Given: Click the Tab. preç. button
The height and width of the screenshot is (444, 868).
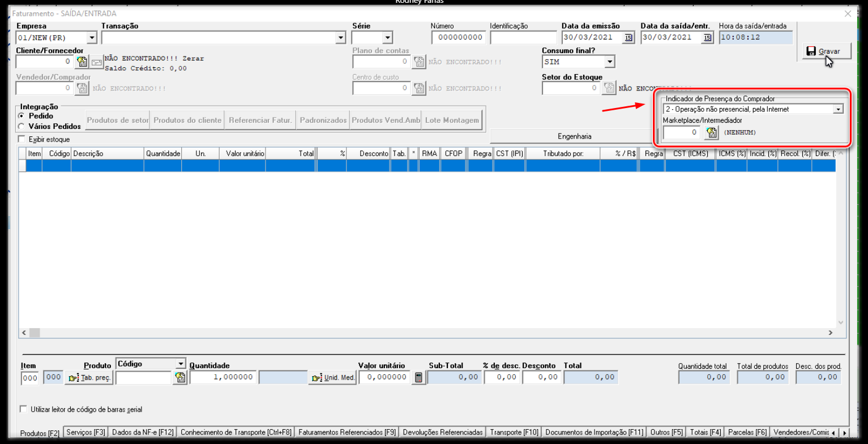Looking at the screenshot, I should point(89,378).
